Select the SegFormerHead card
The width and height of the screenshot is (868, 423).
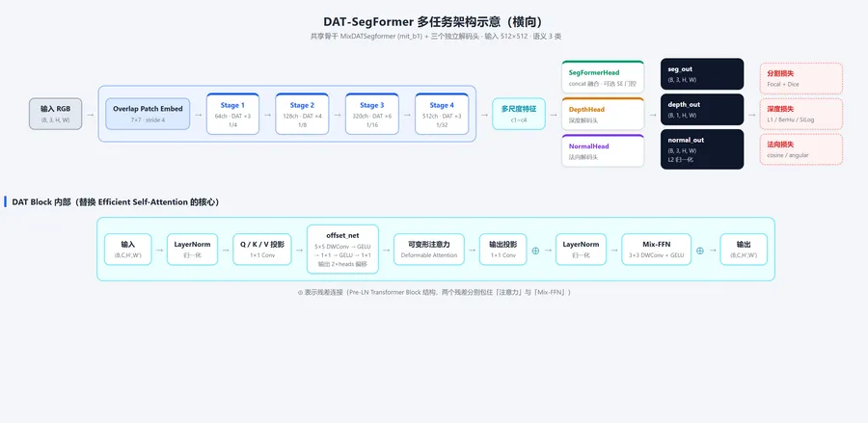point(603,77)
